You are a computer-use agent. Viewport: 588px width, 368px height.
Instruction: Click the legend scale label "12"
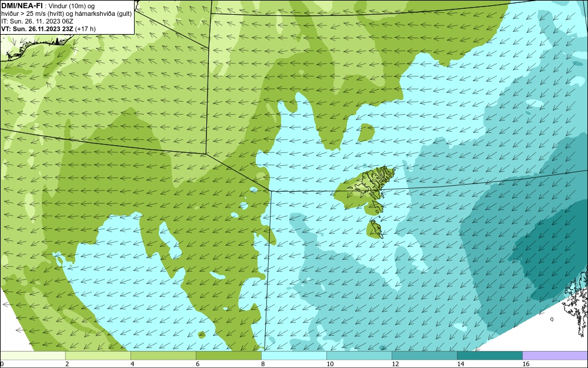click(395, 364)
